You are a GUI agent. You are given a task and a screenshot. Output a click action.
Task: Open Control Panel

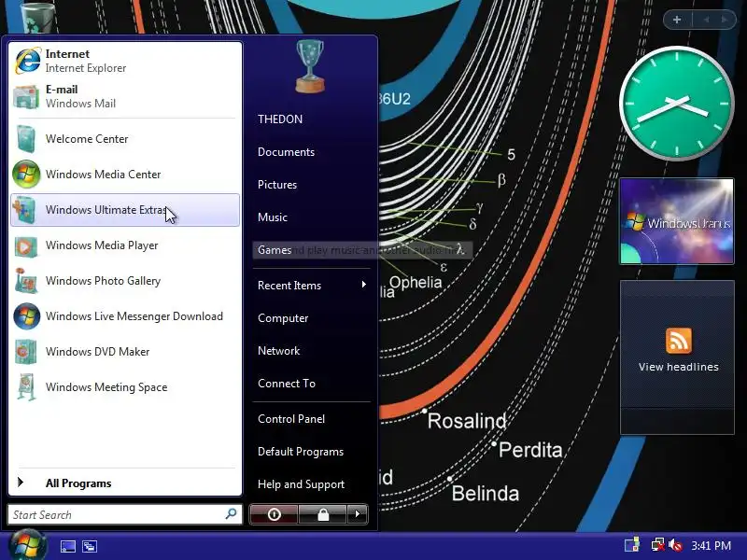coord(291,419)
